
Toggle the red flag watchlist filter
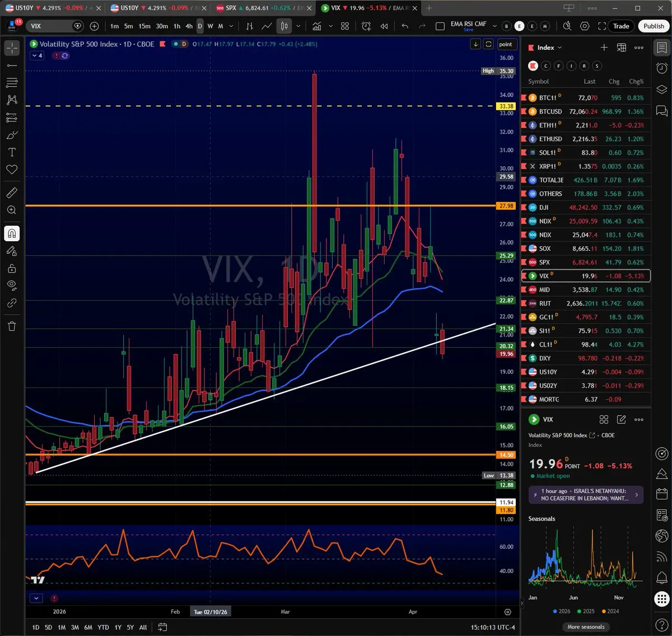(533, 66)
